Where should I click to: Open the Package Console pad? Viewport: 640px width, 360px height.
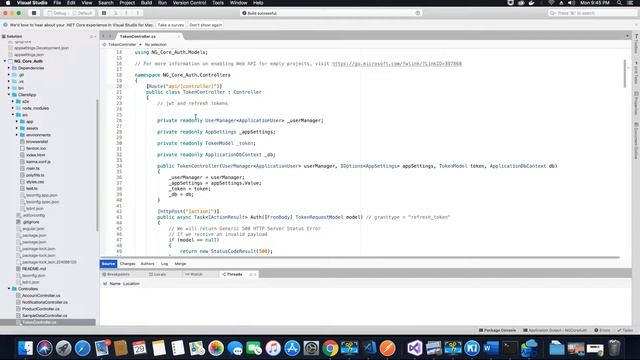coord(497,330)
